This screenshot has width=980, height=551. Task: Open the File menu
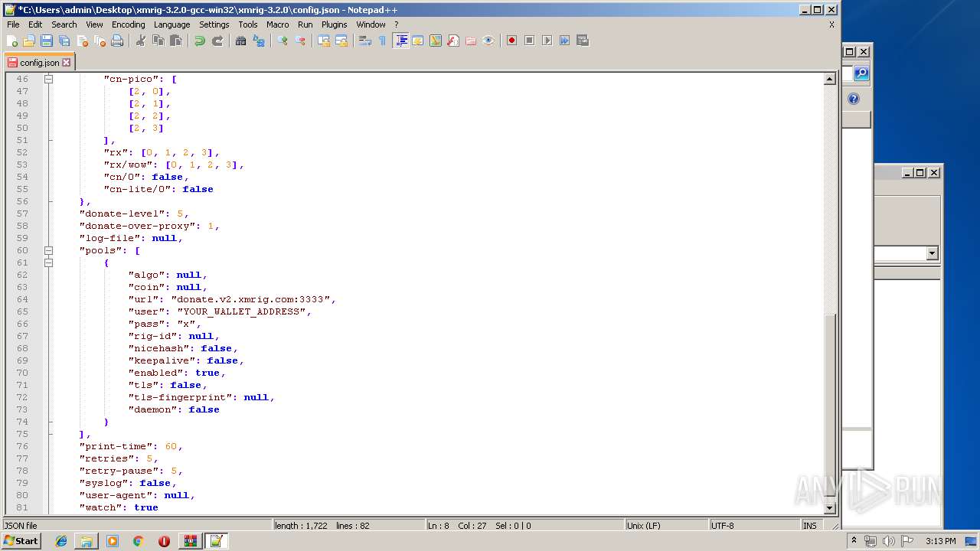click(x=13, y=24)
